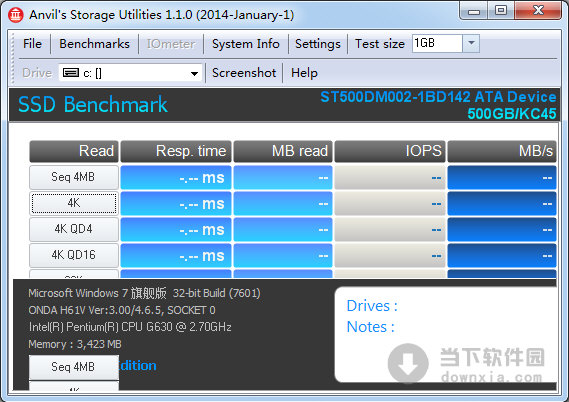Image resolution: width=569 pixels, height=402 pixels.
Task: Click the Memory : 3,423 MB line
Action: 75,344
